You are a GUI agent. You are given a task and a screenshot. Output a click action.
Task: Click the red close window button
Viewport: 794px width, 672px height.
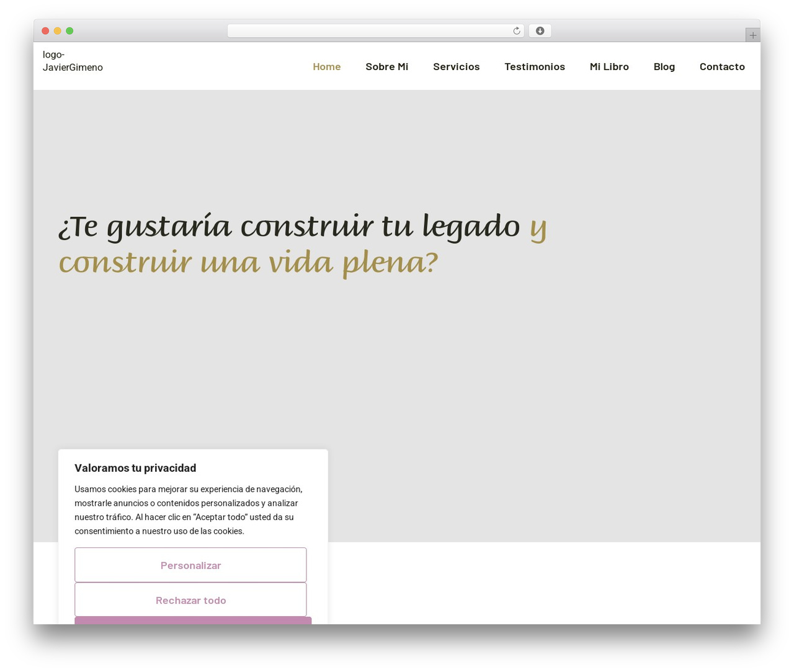pos(45,31)
